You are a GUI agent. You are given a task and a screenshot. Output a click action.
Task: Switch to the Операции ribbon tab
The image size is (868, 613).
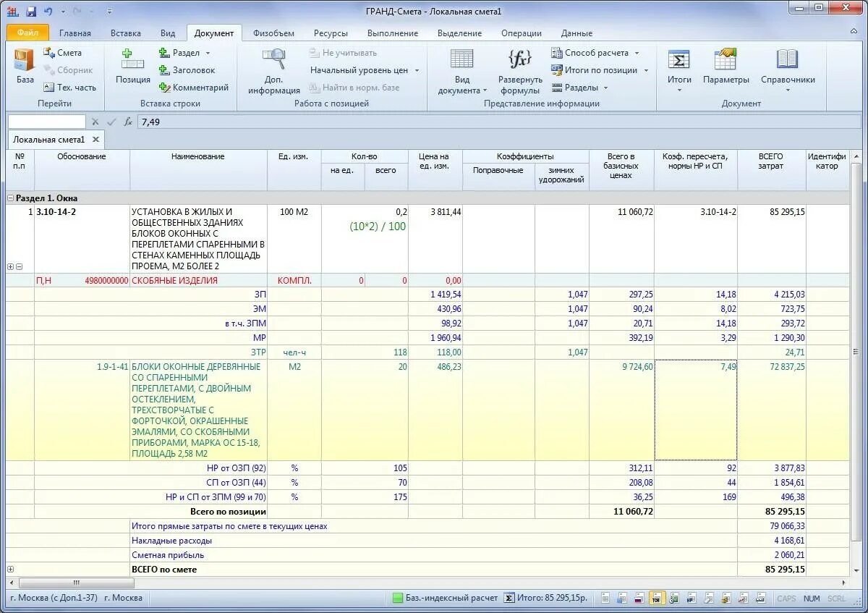521,33
